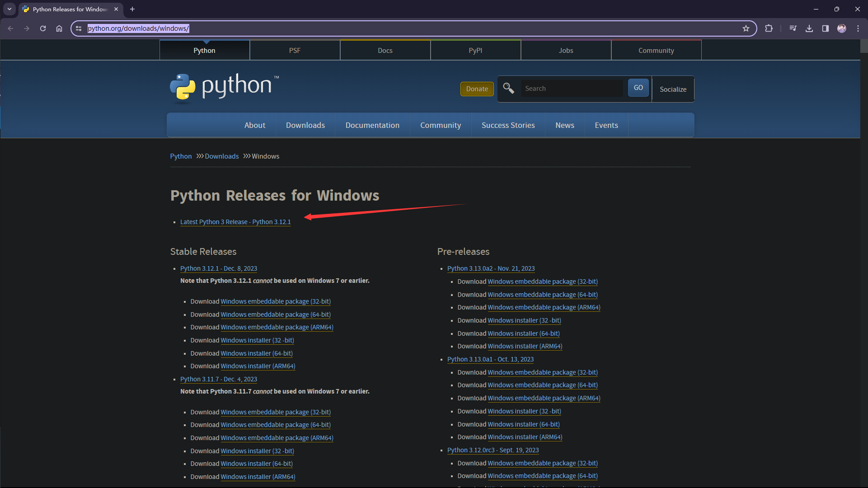Click the Search input field
Viewport: 868px width, 488px height.
[x=572, y=89]
